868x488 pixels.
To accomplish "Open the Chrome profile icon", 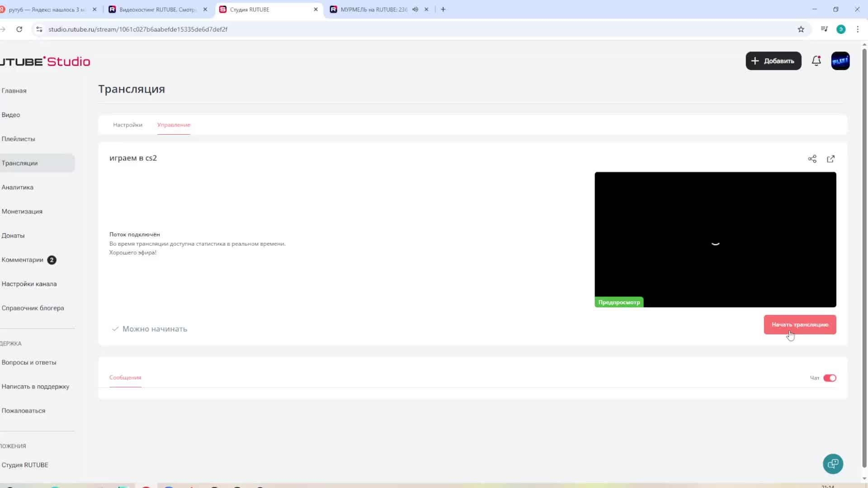I will (841, 29).
